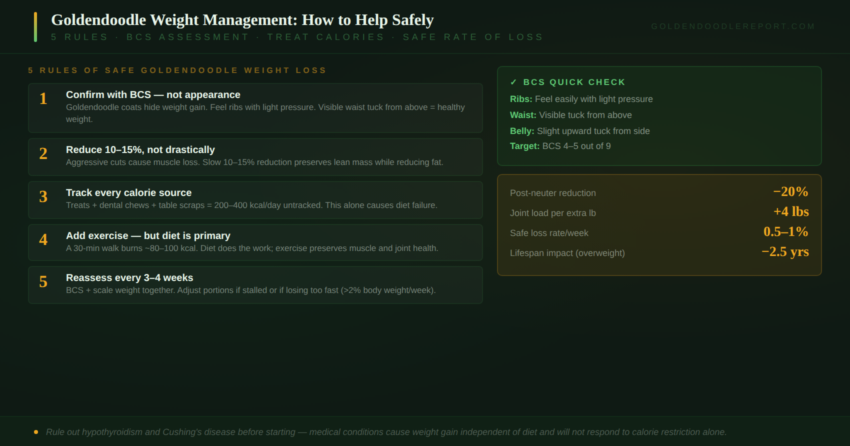This screenshot has width=850, height=446.
Task: Click the 'Waist: Visible tuck from above' line
Action: coord(571,115)
